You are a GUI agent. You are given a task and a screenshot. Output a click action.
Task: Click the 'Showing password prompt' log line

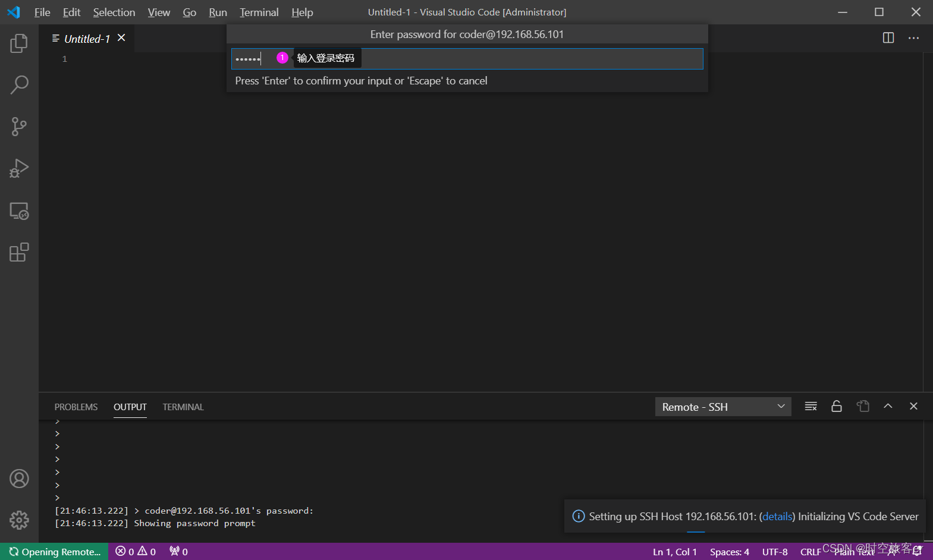155,523
